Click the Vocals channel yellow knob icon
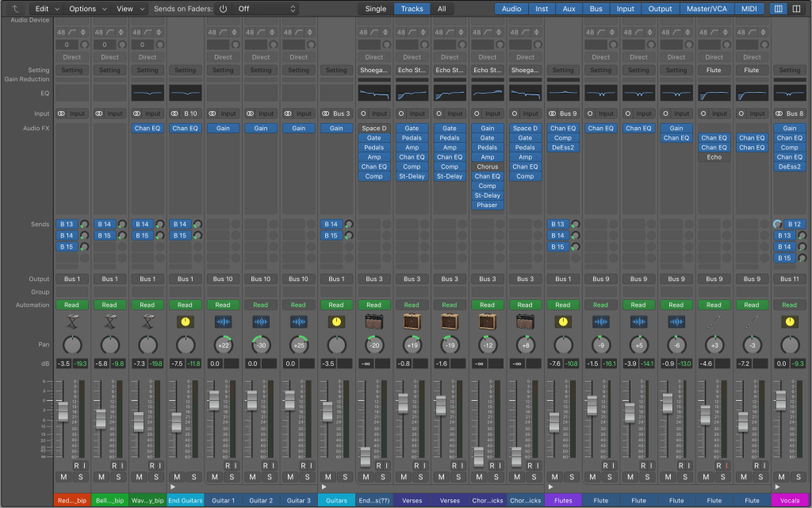This screenshot has height=508, width=812. (789, 321)
